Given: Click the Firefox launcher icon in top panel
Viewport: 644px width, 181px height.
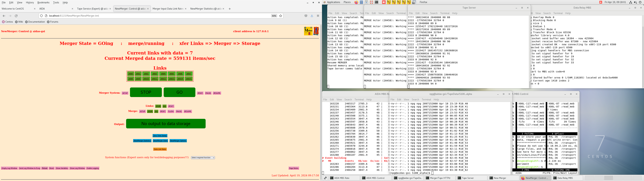Looking at the screenshot, I should (356, 2).
